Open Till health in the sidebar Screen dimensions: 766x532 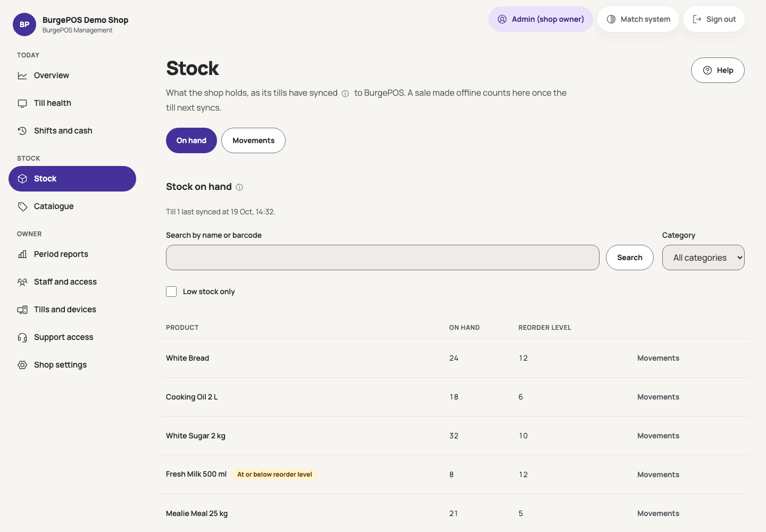[72, 103]
